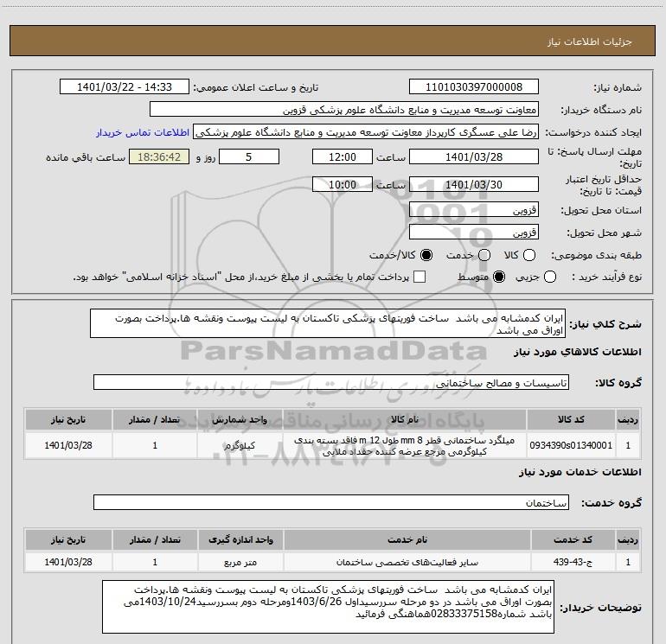The width and height of the screenshot is (666, 644).
Task: Click the واحد شمارش column header
Action: coord(240,419)
